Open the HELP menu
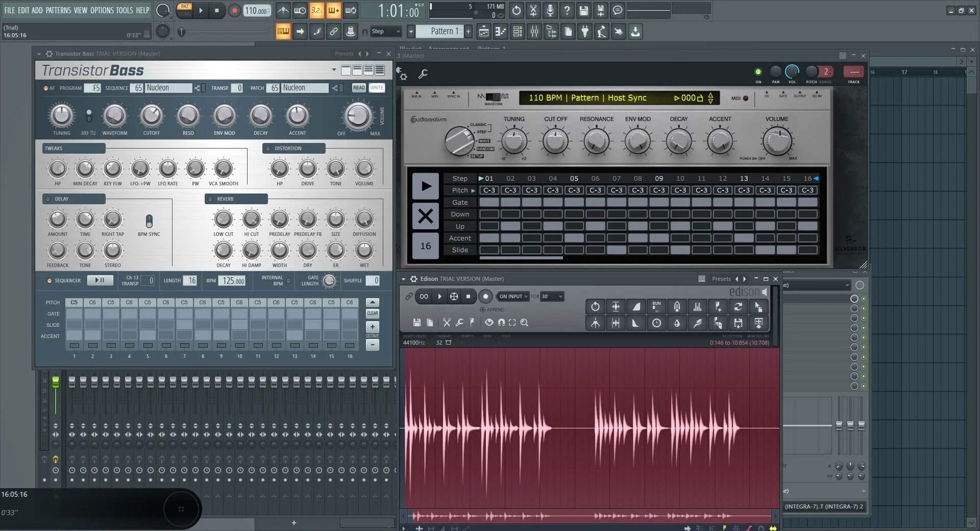980x531 pixels. pyautogui.click(x=143, y=10)
